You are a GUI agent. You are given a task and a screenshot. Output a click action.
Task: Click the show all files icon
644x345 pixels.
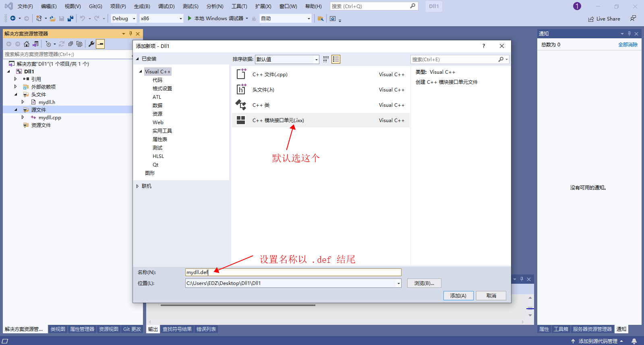(79, 44)
